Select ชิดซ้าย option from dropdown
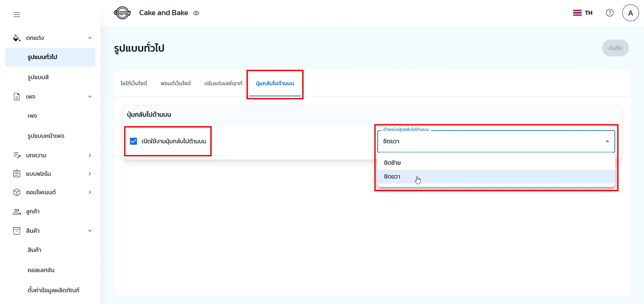The width and height of the screenshot is (644, 304). [x=392, y=163]
